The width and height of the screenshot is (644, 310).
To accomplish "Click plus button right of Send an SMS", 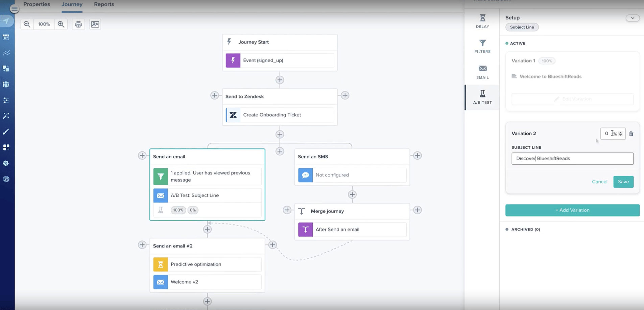I will tap(418, 156).
